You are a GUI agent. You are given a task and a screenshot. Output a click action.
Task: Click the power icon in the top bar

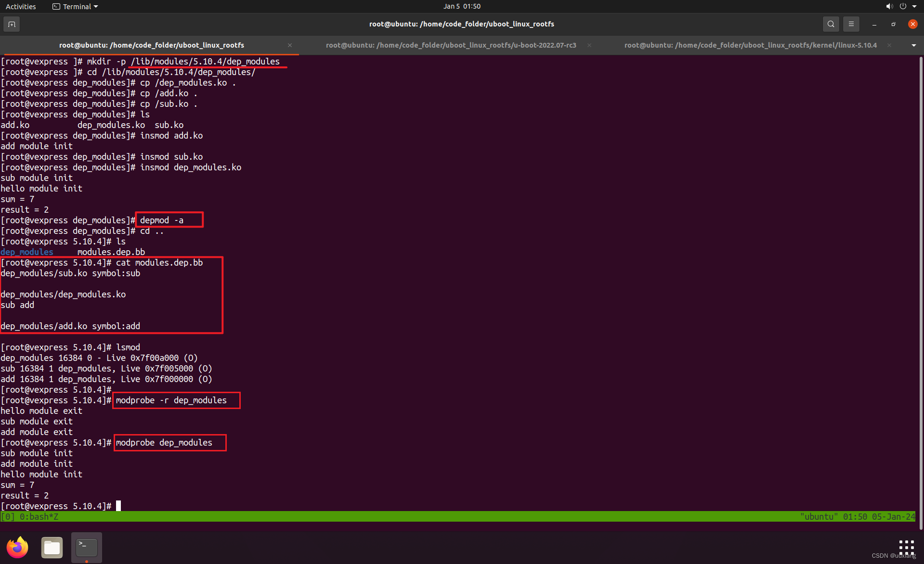(903, 6)
